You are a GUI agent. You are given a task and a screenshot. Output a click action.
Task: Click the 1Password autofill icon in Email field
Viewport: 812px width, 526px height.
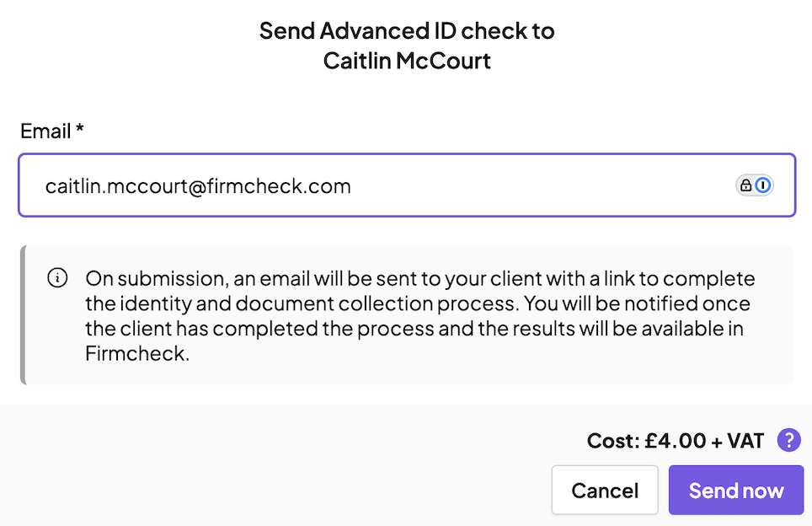coord(763,185)
